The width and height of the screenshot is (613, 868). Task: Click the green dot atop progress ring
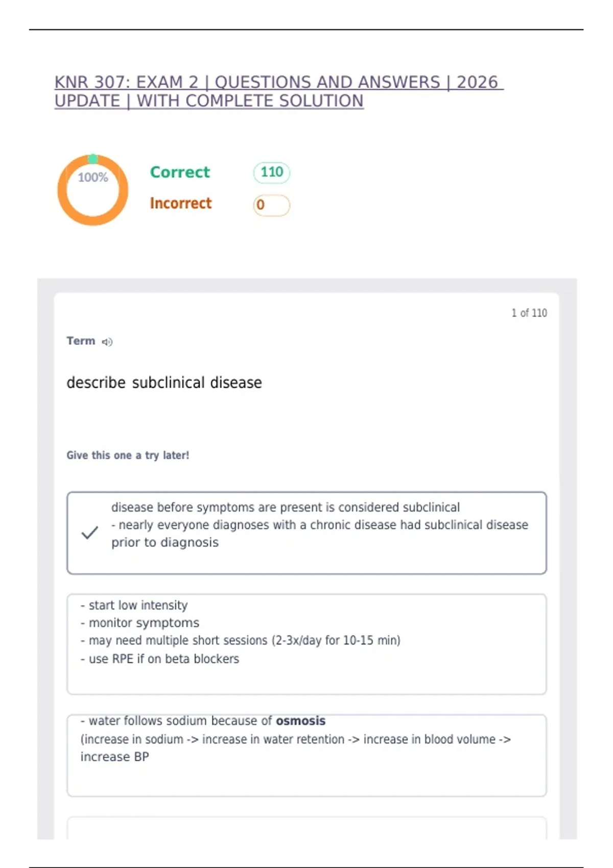[93, 159]
